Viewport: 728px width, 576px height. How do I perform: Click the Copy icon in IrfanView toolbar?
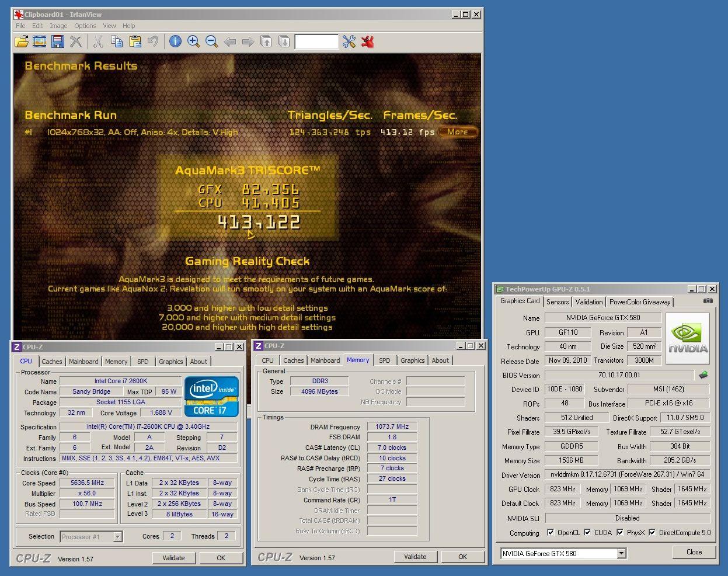pos(117,41)
